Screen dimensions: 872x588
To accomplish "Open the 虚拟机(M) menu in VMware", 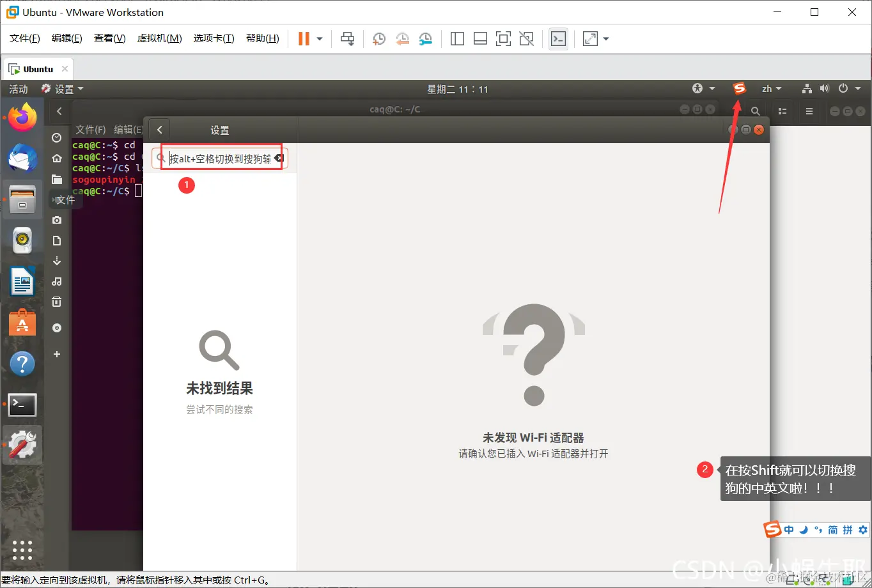I will 159,38.
